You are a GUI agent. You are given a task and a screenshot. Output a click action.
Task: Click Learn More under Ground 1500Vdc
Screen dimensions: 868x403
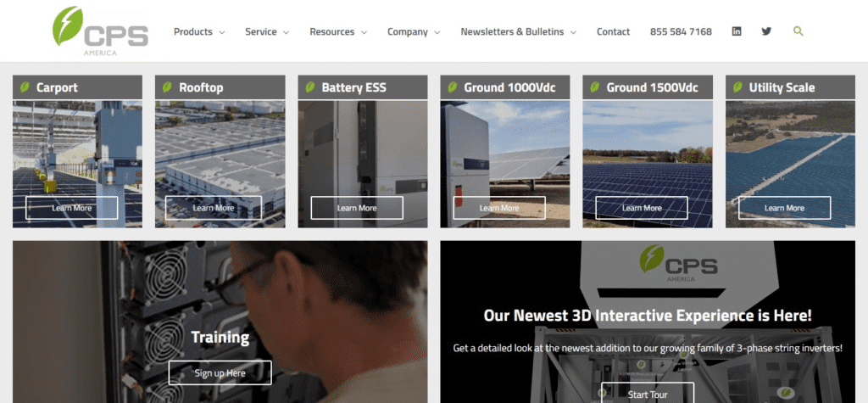(x=642, y=208)
